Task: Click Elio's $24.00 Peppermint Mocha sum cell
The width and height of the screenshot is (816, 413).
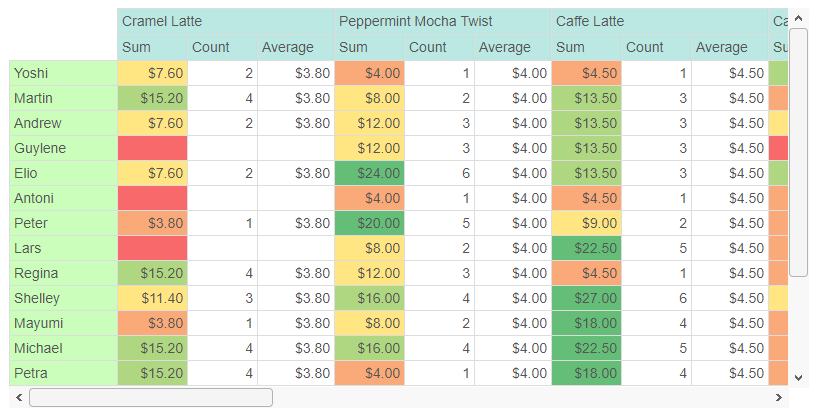Action: click(x=369, y=173)
